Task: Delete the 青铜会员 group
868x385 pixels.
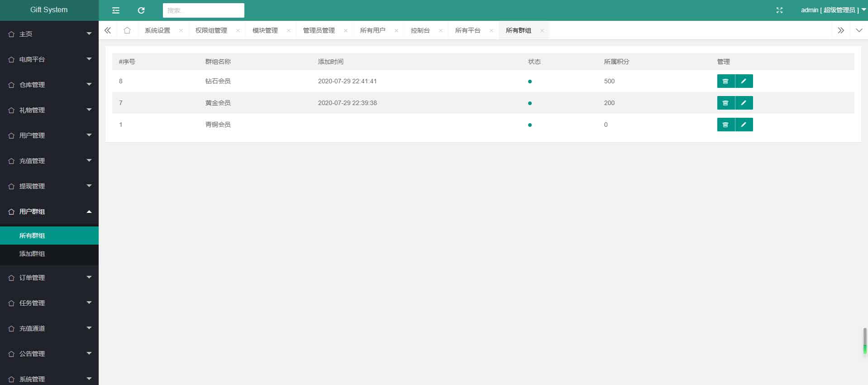Action: click(x=726, y=125)
